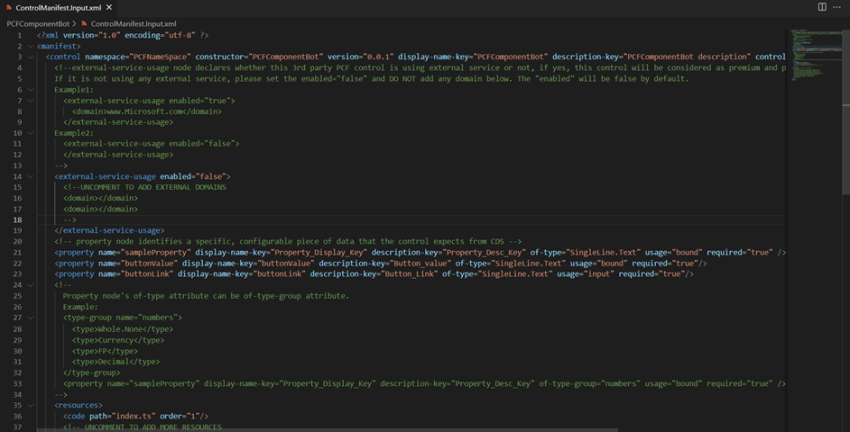Collapse the control node at line 3
Image resolution: width=850 pixels, height=432 pixels.
tap(30, 57)
